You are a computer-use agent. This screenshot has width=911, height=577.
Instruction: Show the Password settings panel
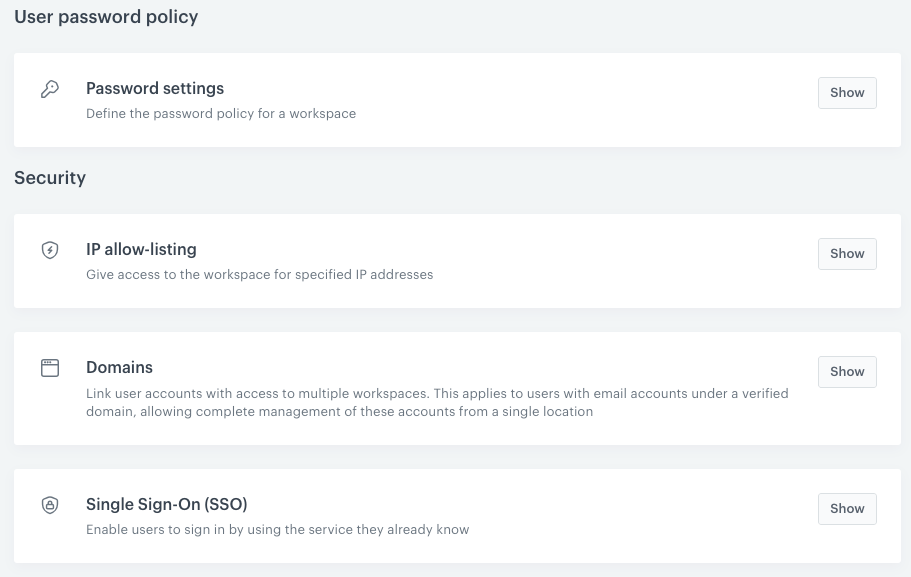(x=847, y=92)
